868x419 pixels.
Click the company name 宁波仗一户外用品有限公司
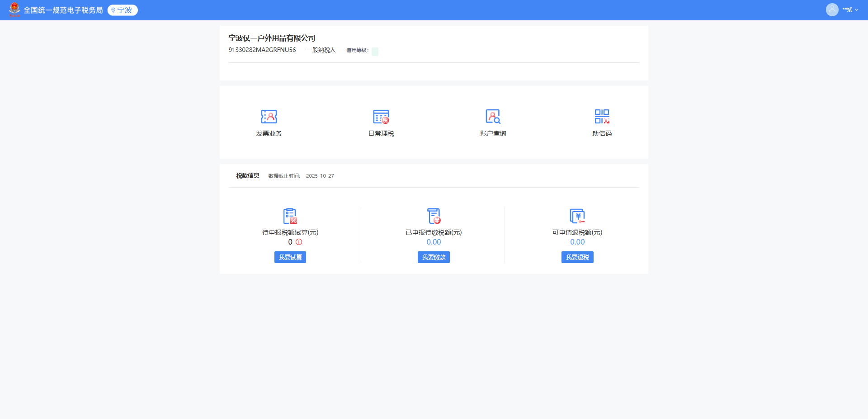(272, 38)
